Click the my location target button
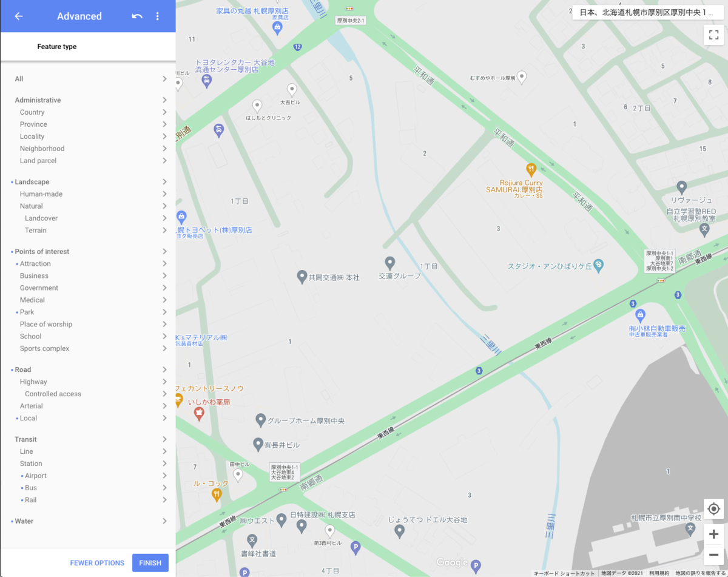The width and height of the screenshot is (728, 577). click(713, 509)
